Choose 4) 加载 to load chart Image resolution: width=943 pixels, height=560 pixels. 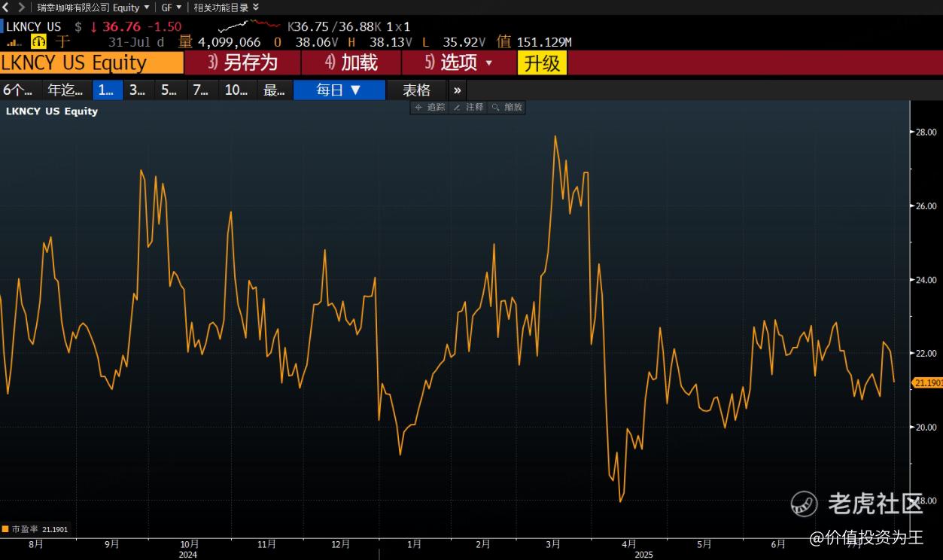pyautogui.click(x=351, y=62)
